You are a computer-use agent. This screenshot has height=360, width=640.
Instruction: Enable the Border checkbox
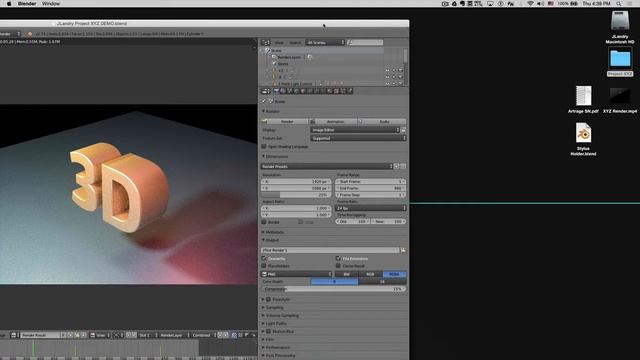(264, 222)
